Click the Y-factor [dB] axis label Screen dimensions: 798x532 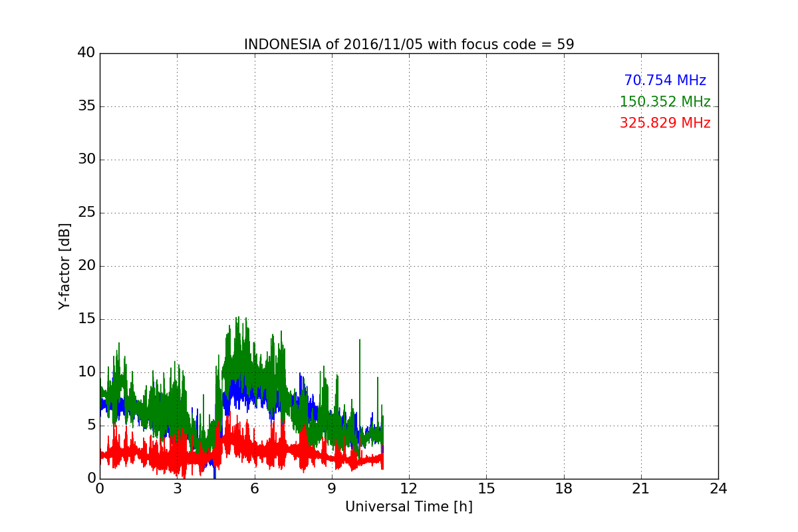pos(65,266)
